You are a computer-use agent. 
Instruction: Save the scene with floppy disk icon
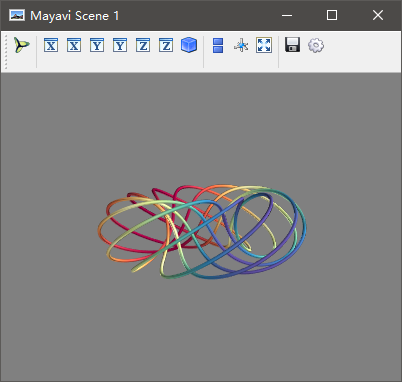point(293,45)
